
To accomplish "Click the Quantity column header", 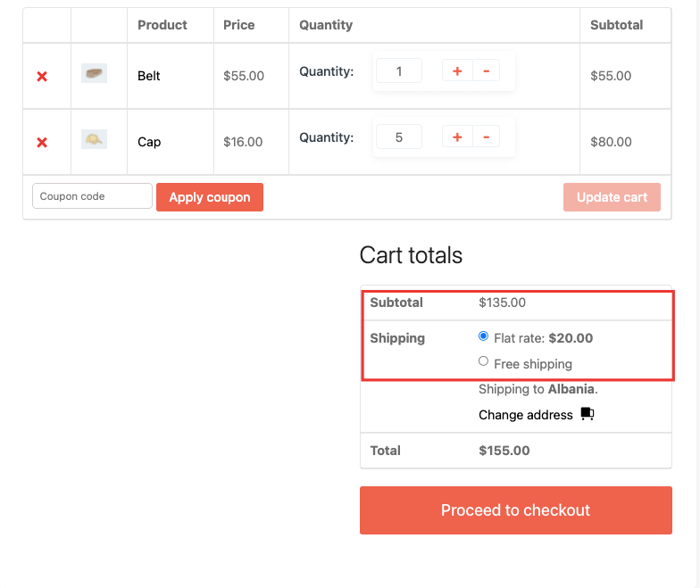I will tap(326, 25).
